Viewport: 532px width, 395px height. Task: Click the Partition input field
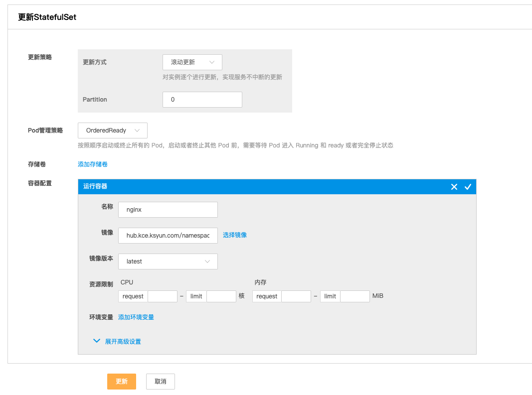(202, 100)
